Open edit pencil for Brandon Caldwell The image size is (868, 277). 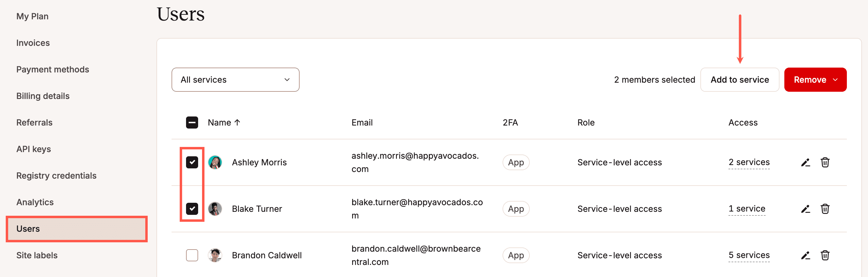coord(805,256)
